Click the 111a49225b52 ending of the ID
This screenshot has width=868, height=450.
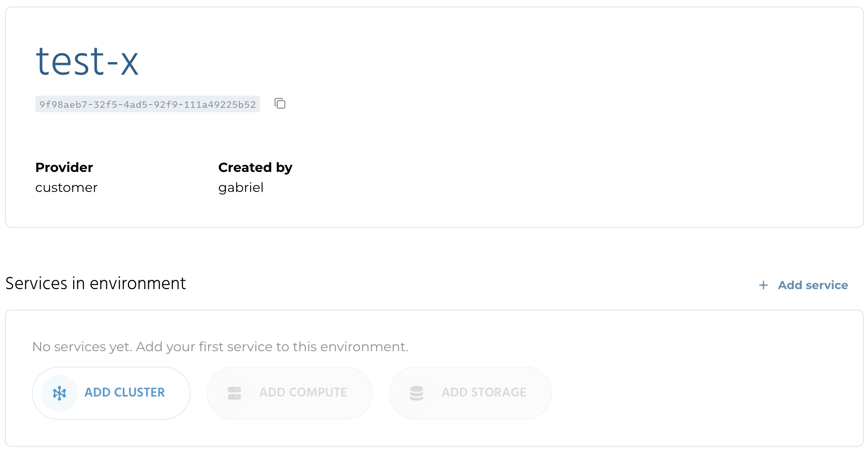click(220, 105)
